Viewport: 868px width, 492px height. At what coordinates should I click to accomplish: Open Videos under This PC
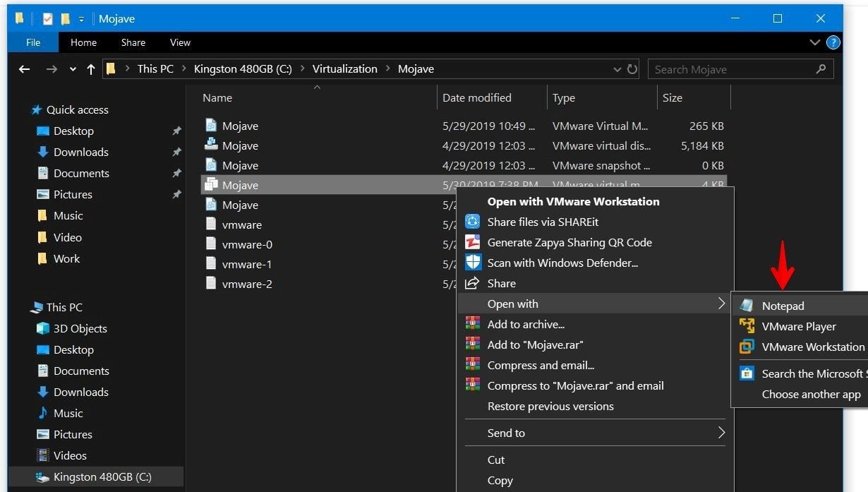70,455
